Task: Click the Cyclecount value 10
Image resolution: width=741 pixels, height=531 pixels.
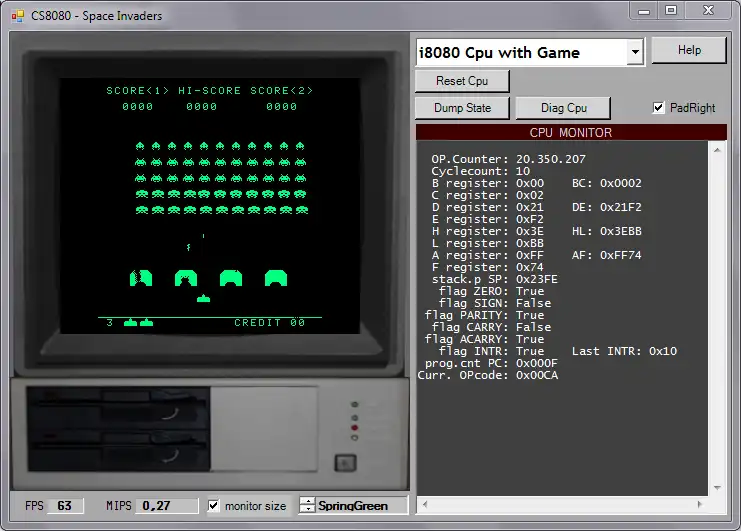Action: click(x=523, y=171)
